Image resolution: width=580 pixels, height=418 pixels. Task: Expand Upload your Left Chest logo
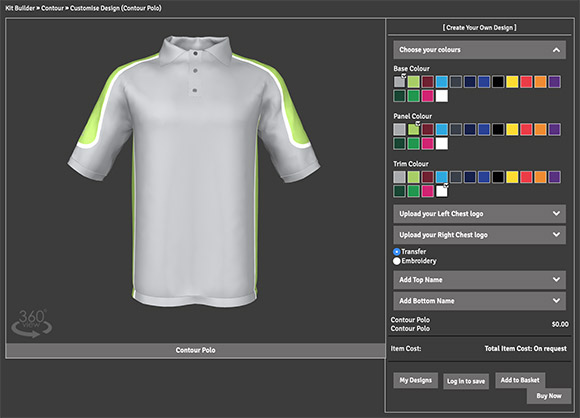click(x=479, y=214)
